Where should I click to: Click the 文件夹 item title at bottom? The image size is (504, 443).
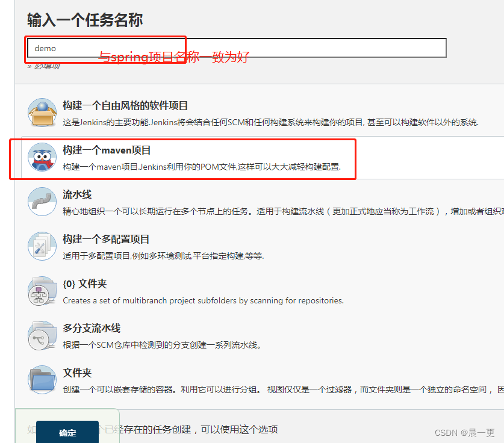click(x=77, y=373)
